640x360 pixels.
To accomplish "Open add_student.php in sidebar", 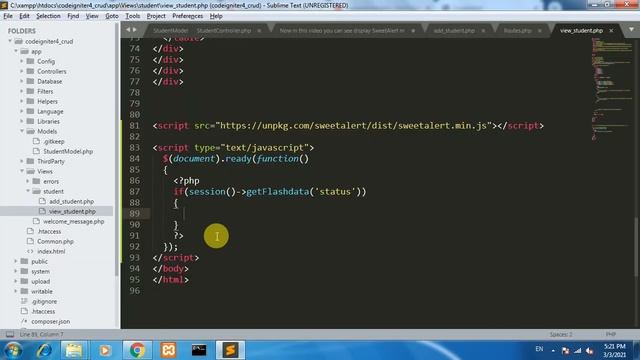I will tap(71, 201).
